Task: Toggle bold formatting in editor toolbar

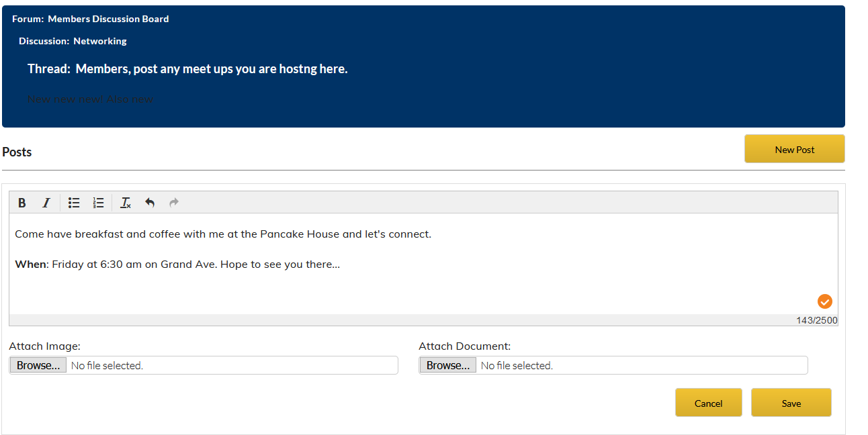Action: pos(22,203)
